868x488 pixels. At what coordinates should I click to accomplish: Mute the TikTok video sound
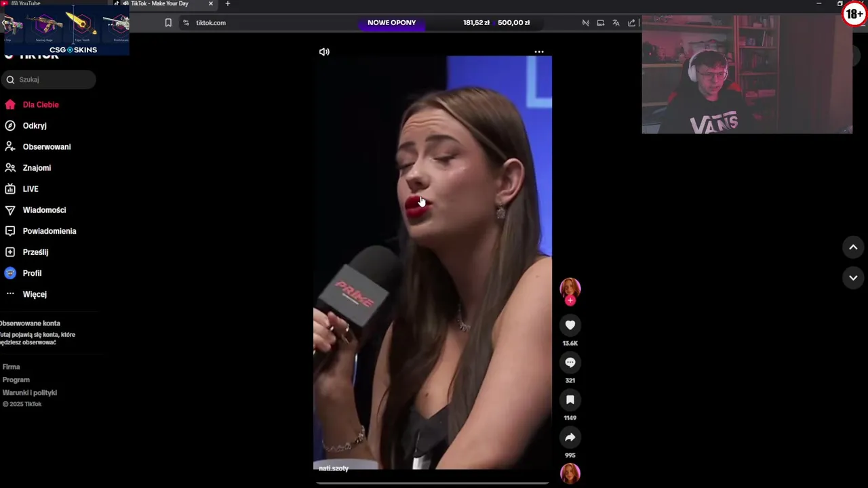coord(324,52)
